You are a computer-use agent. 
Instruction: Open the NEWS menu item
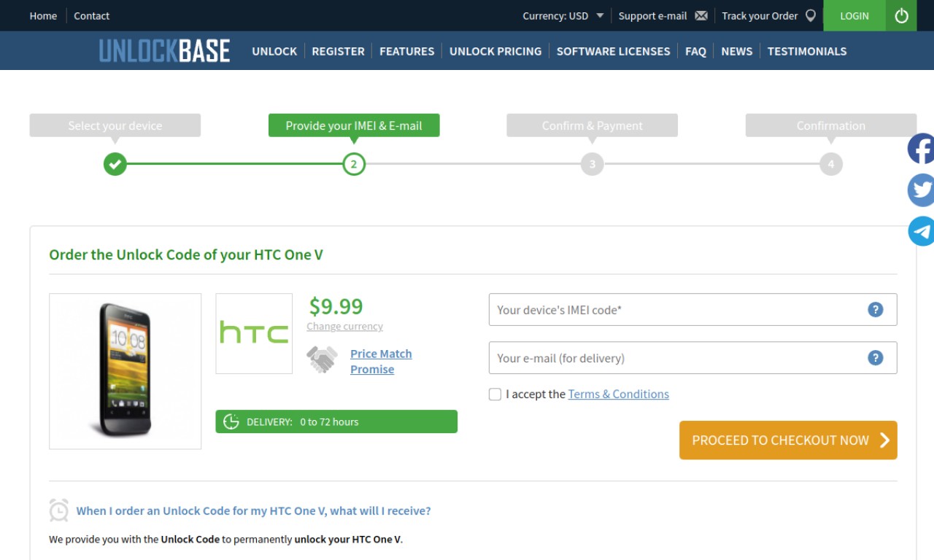click(x=736, y=51)
